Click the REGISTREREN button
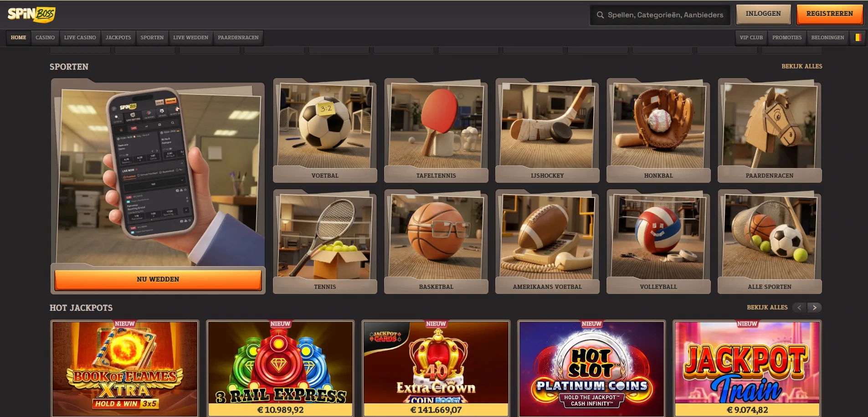 (829, 14)
